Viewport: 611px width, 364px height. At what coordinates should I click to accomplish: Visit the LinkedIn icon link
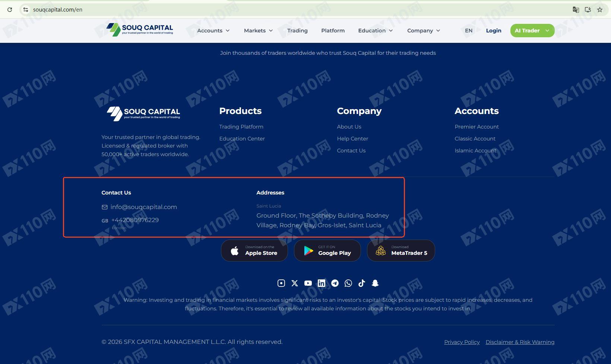pos(322,283)
